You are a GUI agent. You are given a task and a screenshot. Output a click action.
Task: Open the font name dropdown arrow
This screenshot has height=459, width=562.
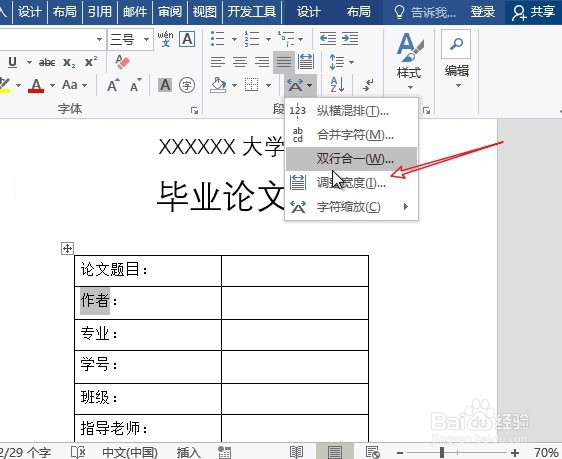99,39
